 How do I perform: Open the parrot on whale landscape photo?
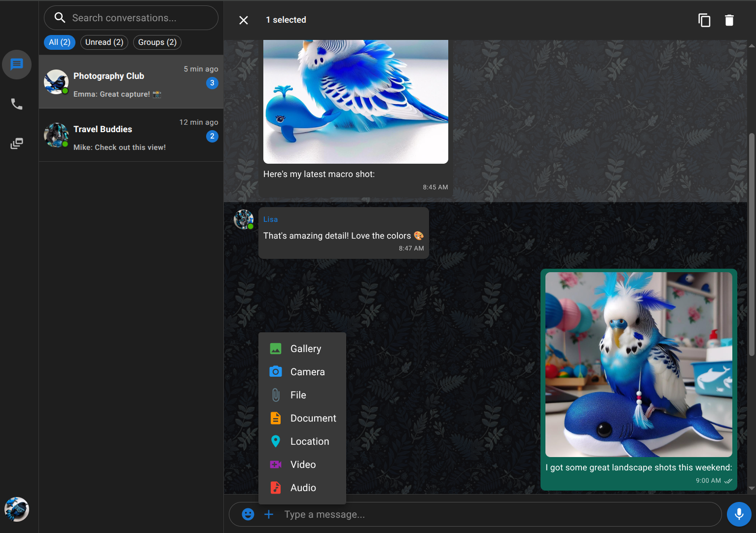pos(639,364)
